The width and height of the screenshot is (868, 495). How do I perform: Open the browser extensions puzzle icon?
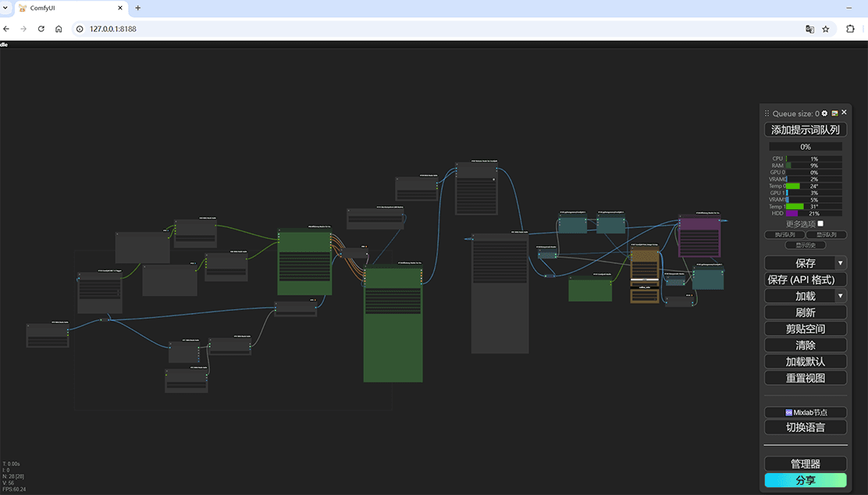click(850, 29)
